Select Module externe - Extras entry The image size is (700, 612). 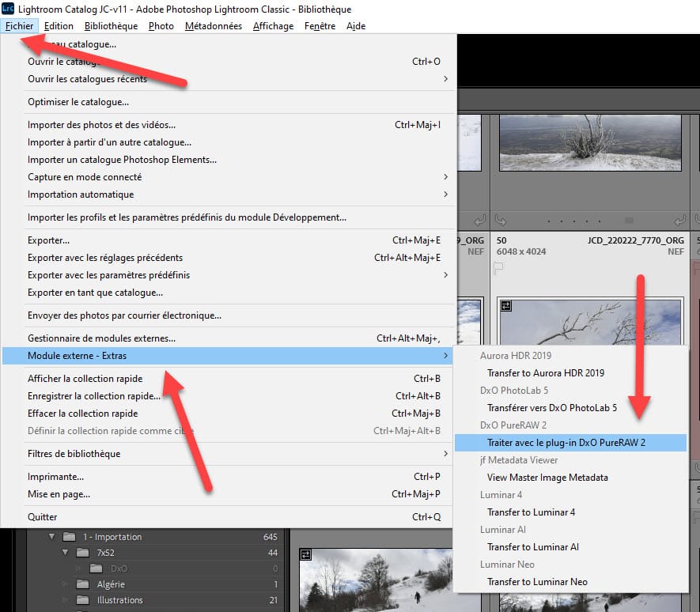(228, 356)
